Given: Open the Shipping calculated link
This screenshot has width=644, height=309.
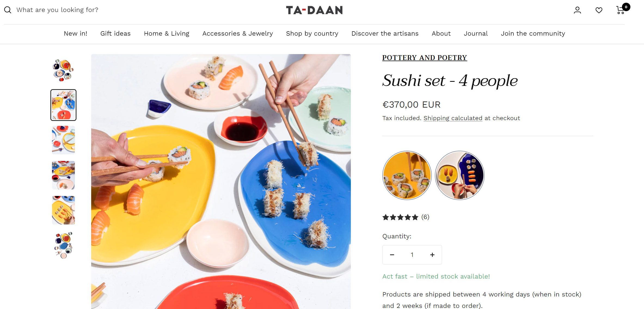Looking at the screenshot, I should click(x=453, y=118).
